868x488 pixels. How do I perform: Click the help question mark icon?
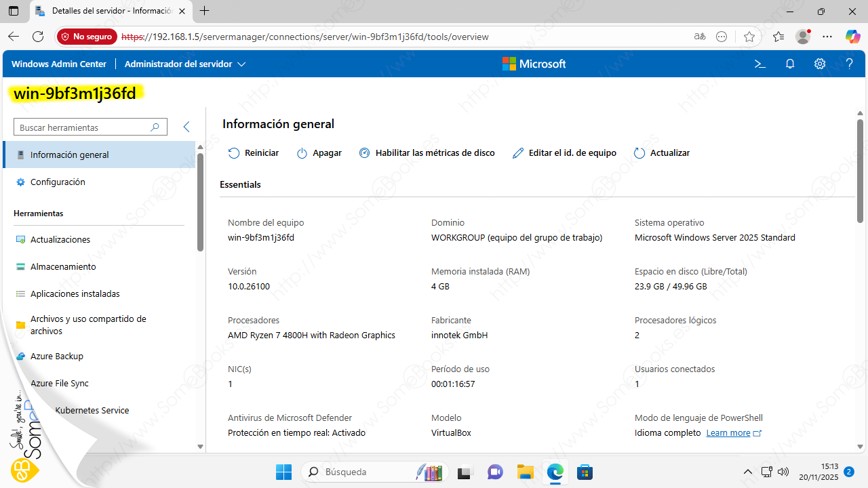[x=849, y=64]
